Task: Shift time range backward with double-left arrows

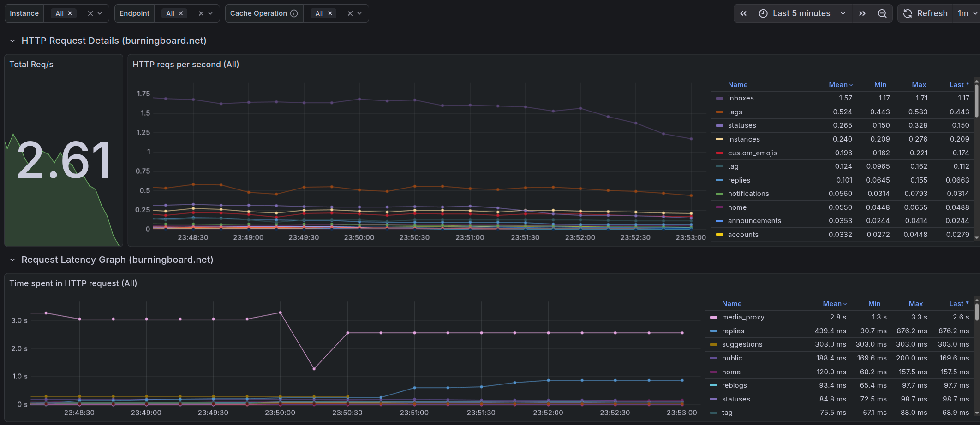Action: pyautogui.click(x=743, y=13)
